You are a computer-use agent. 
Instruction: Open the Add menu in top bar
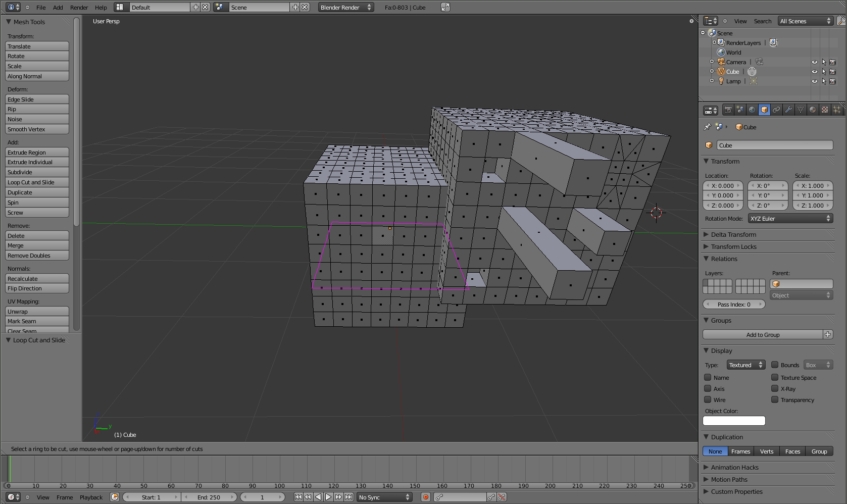pos(58,8)
